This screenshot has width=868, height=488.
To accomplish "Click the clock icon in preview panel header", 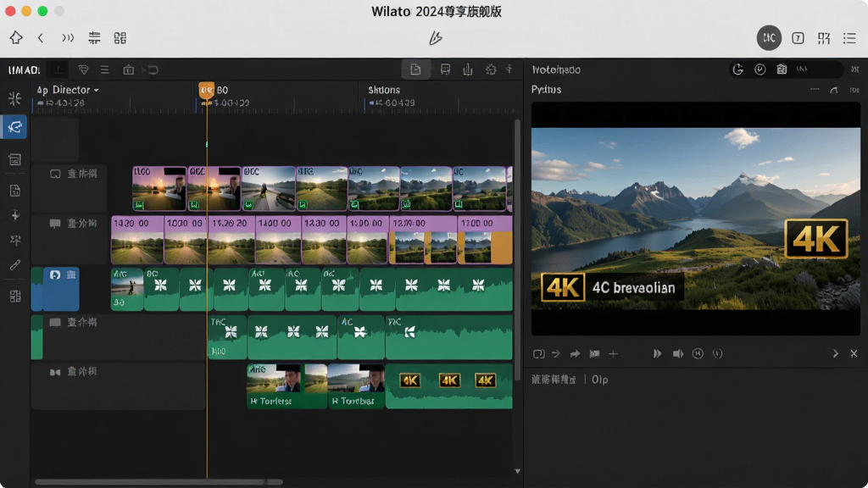I will (x=760, y=69).
